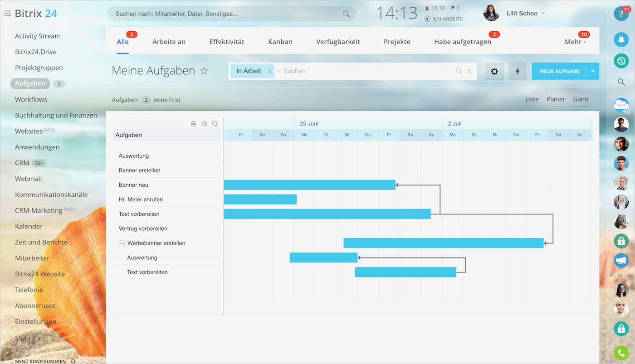Screen dimensions: 635x364
Task: Toggle ICH ARBEITE workday status
Action: tap(444, 19)
